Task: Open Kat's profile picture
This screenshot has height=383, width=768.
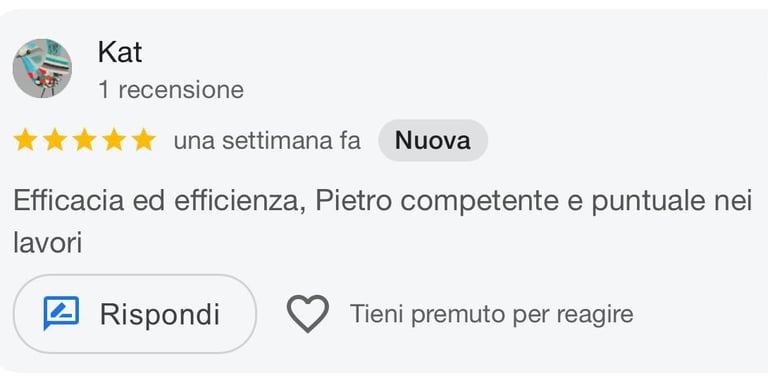Action: pyautogui.click(x=42, y=69)
